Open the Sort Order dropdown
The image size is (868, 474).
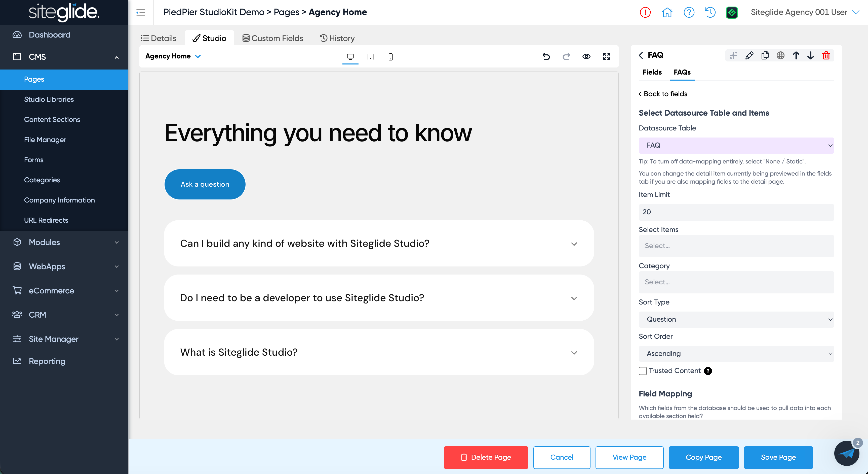pos(736,354)
